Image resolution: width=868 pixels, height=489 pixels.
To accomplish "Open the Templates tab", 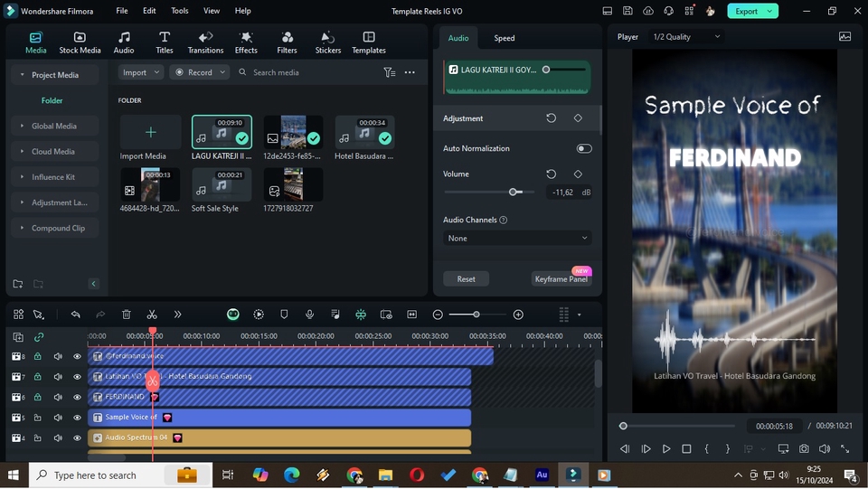I will click(x=369, y=42).
